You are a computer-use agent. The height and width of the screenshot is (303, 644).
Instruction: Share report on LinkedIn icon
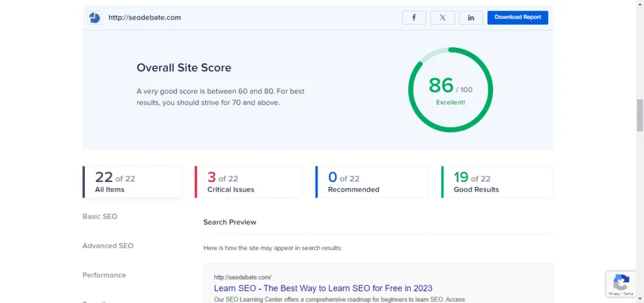tap(470, 18)
